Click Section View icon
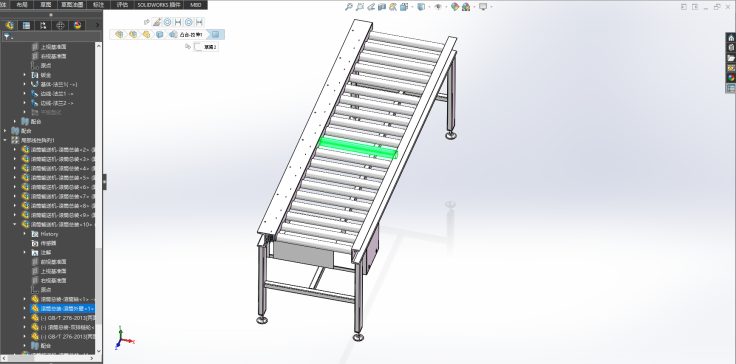 pos(382,7)
